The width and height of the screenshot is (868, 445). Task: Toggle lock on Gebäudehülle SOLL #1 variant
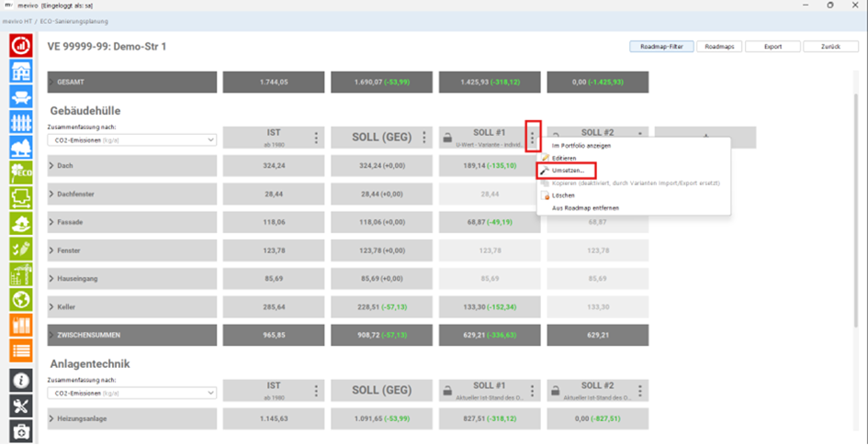pyautogui.click(x=447, y=139)
